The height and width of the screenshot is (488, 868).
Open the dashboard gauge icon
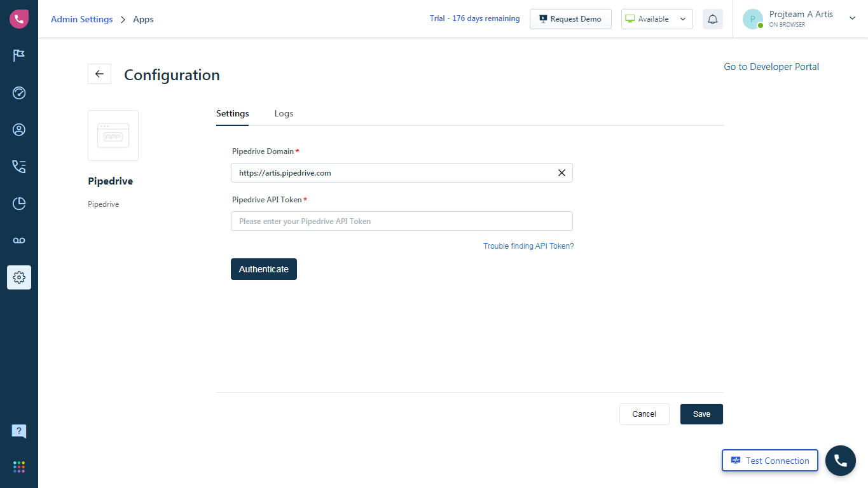(19, 93)
